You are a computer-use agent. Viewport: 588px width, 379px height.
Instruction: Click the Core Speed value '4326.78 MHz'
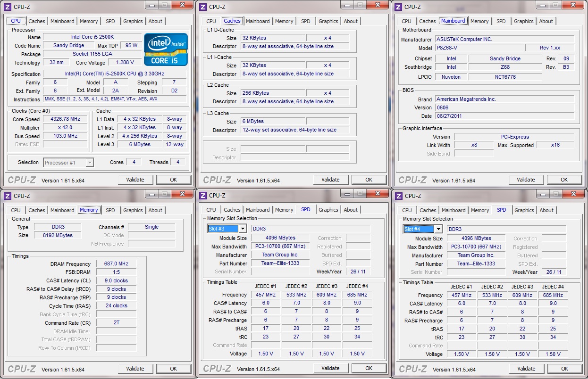65,119
